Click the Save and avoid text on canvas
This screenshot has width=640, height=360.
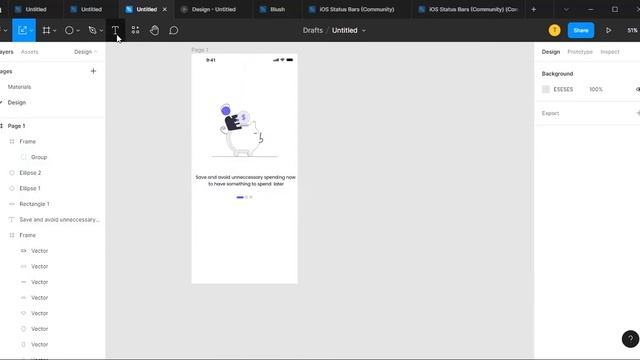pos(245,180)
